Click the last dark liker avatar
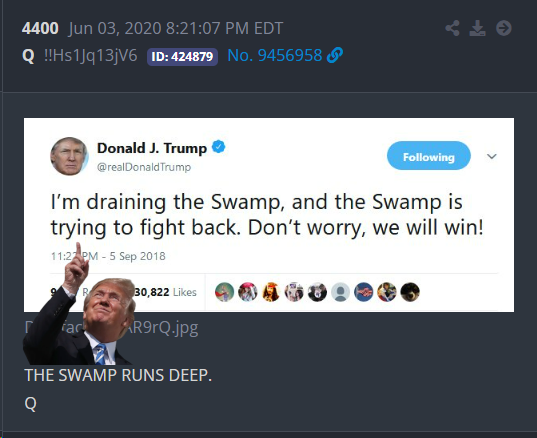 [x=410, y=292]
